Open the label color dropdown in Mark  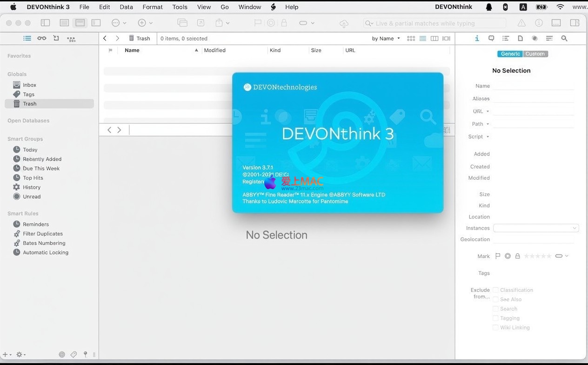[x=561, y=256]
